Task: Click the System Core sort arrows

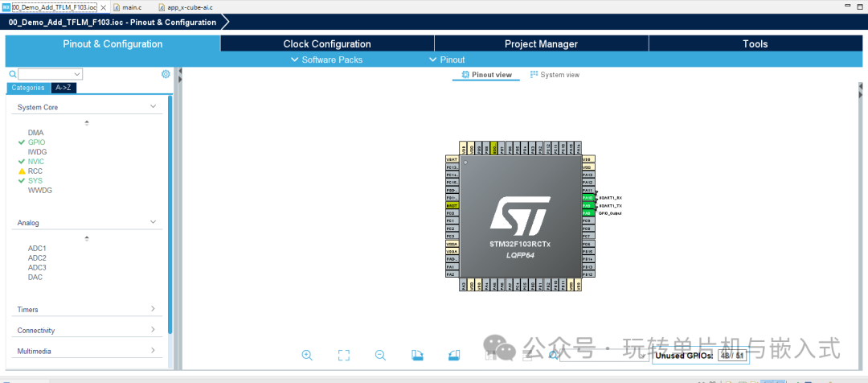Action: (87, 123)
